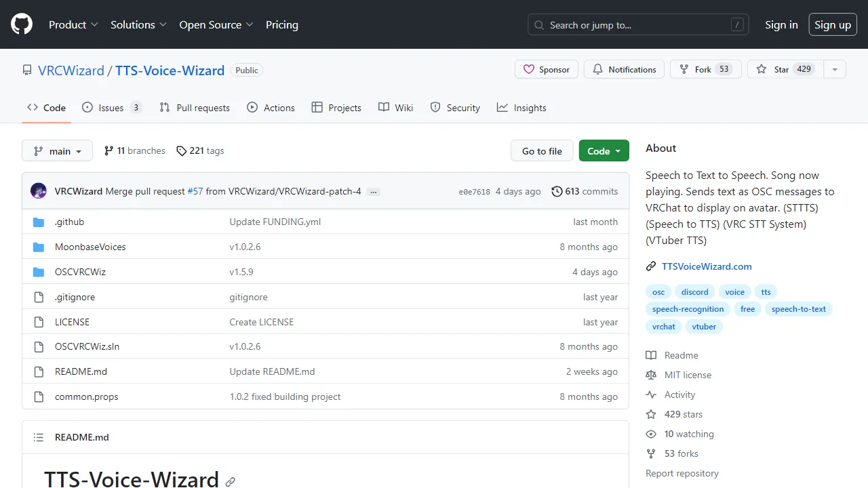Viewport: 868px width, 488px height.
Task: Open the GitHub logo home link
Action: (x=22, y=24)
